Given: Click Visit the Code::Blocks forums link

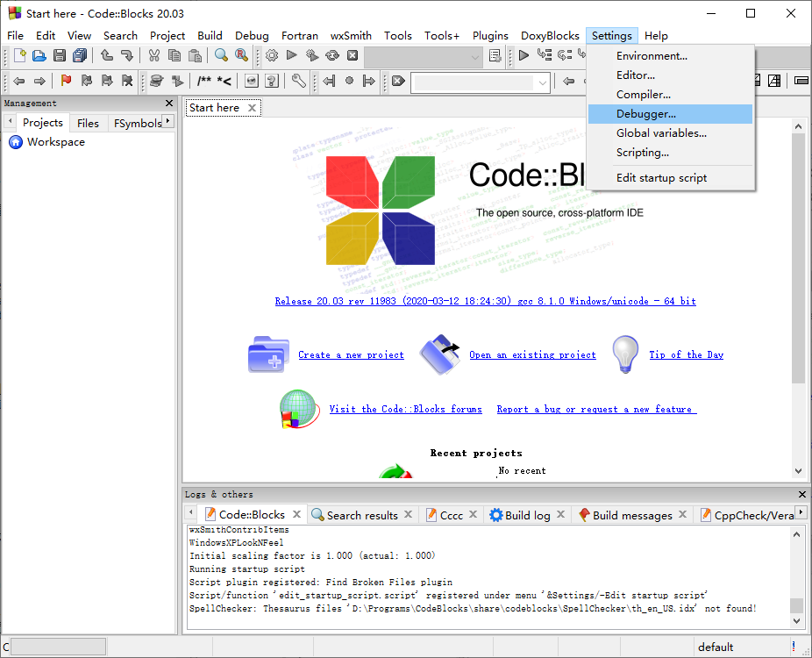Looking at the screenshot, I should [x=405, y=410].
